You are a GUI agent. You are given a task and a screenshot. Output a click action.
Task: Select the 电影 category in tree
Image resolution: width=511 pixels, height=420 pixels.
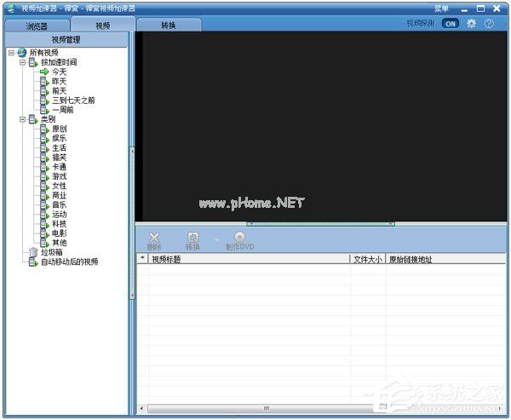[x=60, y=233]
